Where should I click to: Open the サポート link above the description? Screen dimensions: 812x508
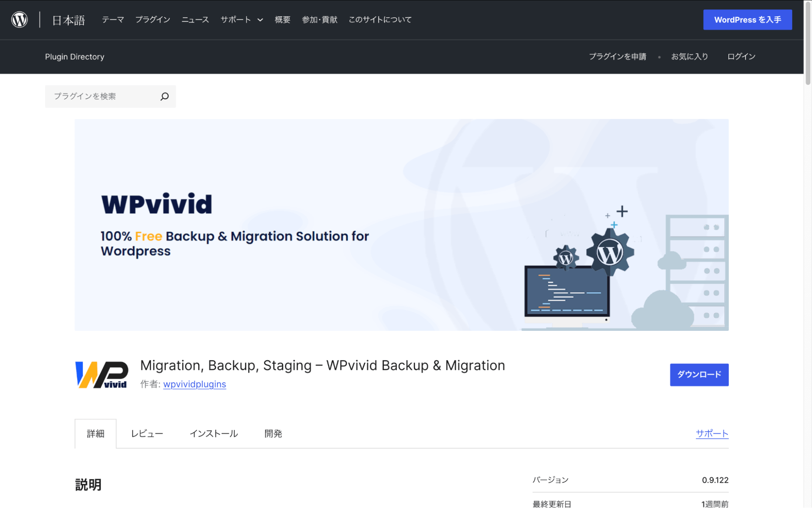[x=712, y=433]
